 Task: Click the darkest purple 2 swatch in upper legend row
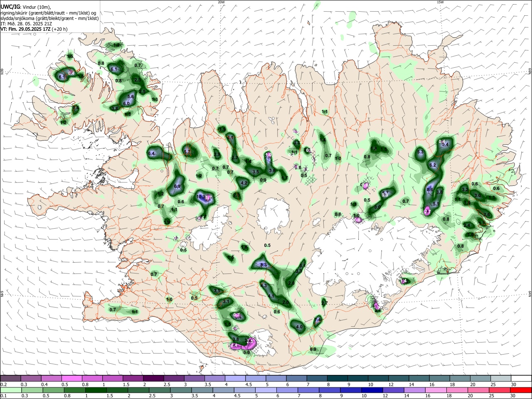click(153, 379)
